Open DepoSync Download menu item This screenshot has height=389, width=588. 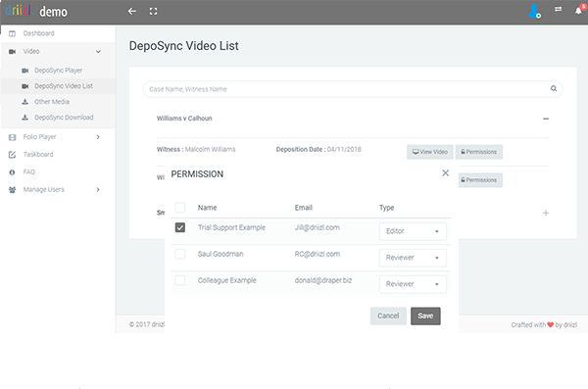coord(64,118)
